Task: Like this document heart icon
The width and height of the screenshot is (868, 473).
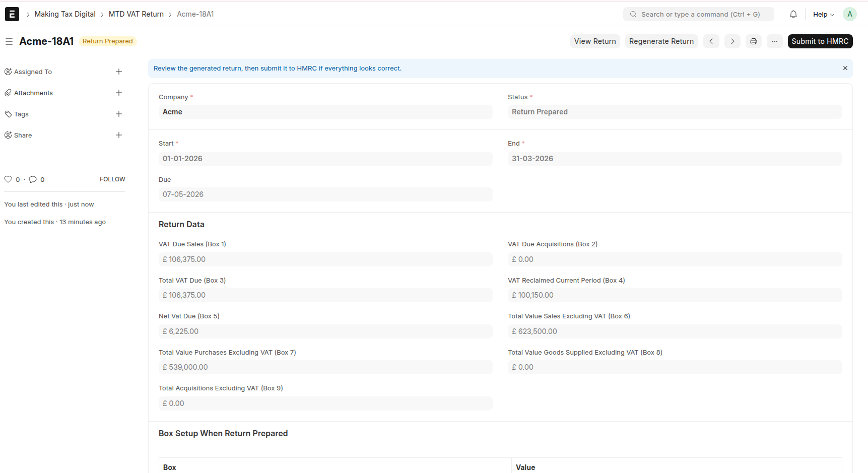Action: tap(8, 179)
